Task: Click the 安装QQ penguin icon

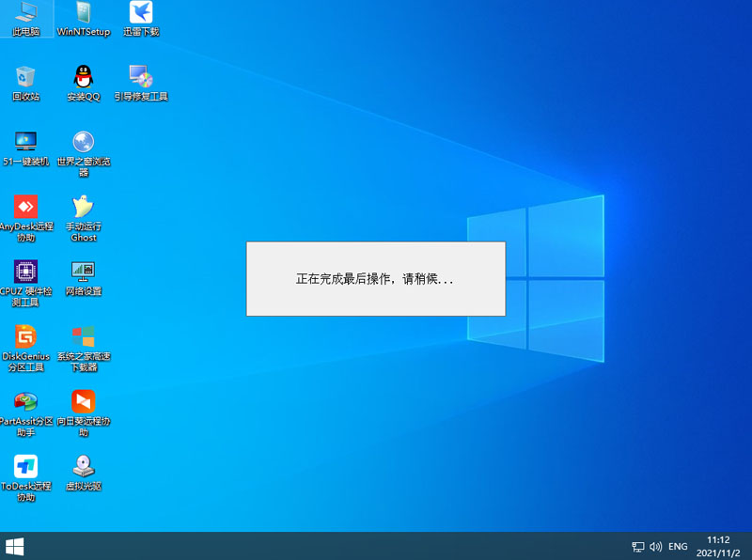Action: point(84,77)
